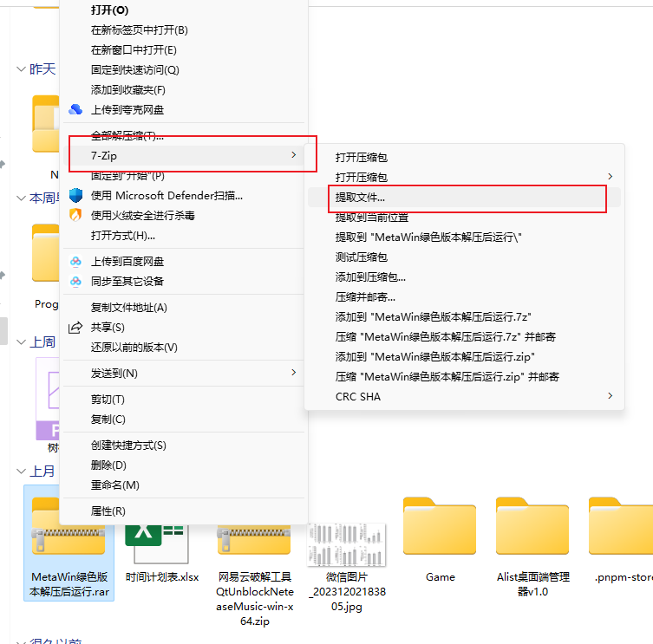Collapse the 本周 group chevron
Screen dimensions: 653x644
(x=21, y=198)
